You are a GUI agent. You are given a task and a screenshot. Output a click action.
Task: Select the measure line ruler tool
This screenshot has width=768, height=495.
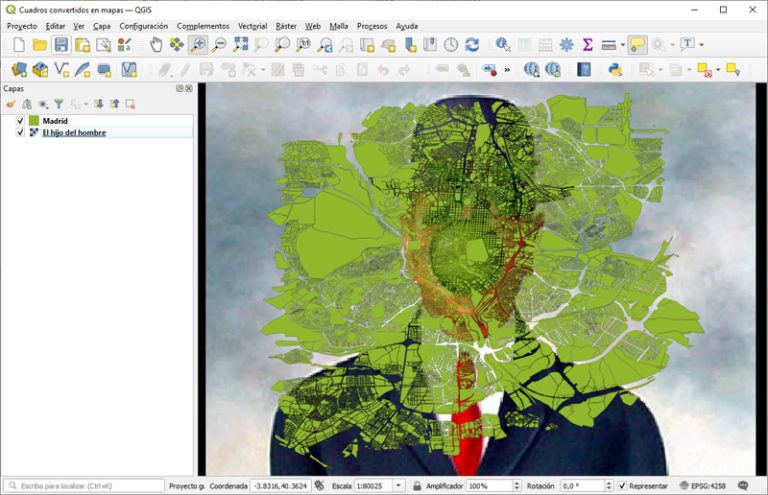tap(609, 45)
